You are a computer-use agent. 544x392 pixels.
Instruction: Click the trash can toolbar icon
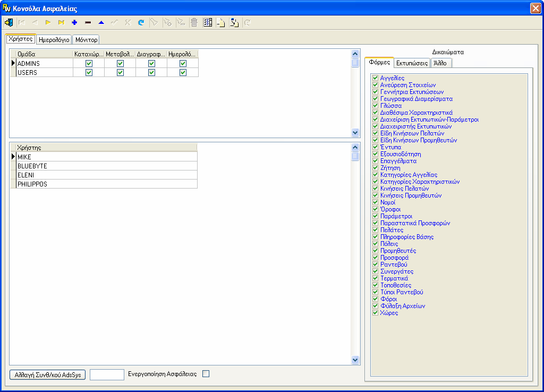(x=194, y=22)
